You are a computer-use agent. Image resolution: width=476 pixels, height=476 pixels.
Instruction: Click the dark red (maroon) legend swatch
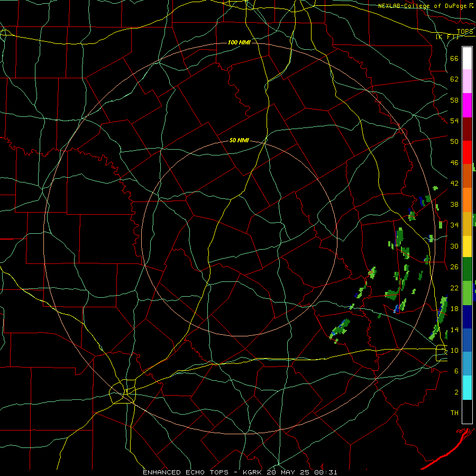coord(467,129)
